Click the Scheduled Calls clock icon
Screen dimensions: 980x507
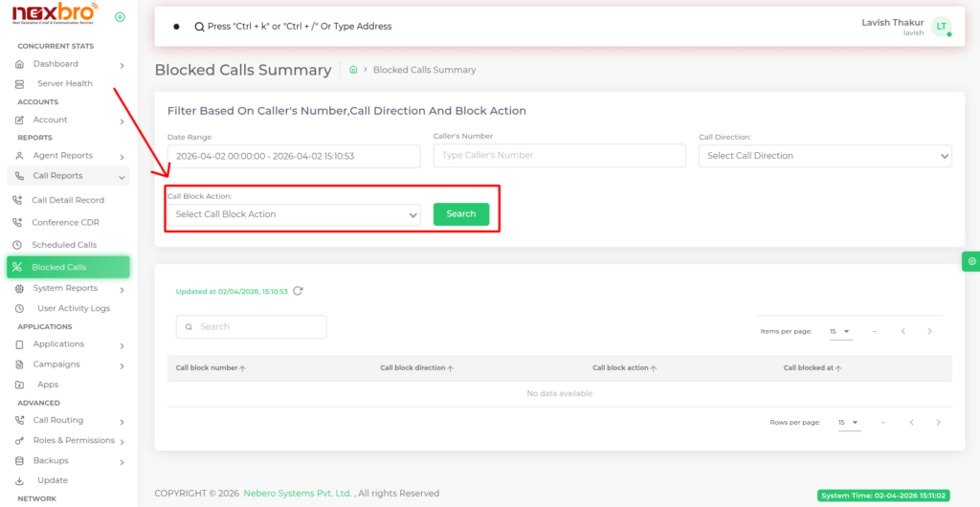point(18,245)
